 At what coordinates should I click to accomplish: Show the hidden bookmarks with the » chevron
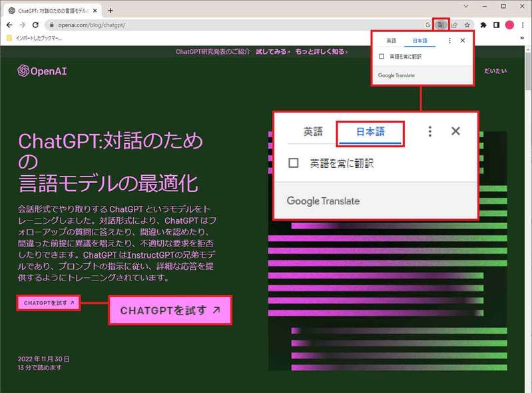[x=522, y=38]
